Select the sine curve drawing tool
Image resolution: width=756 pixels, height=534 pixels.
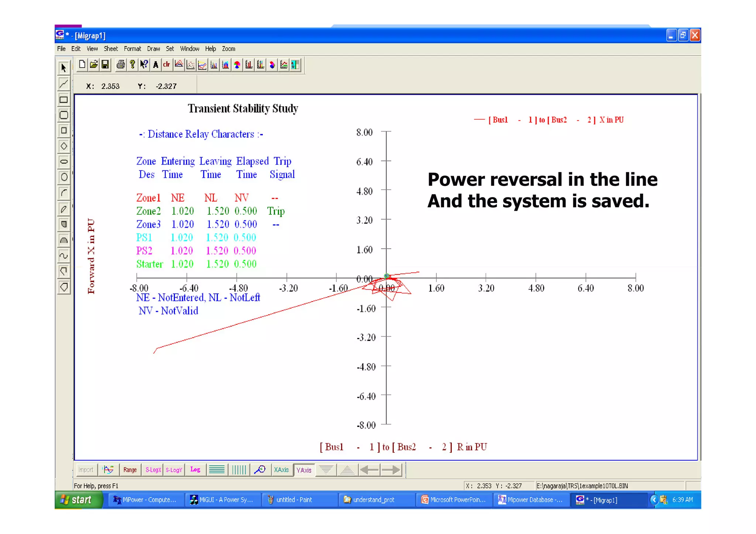click(63, 255)
